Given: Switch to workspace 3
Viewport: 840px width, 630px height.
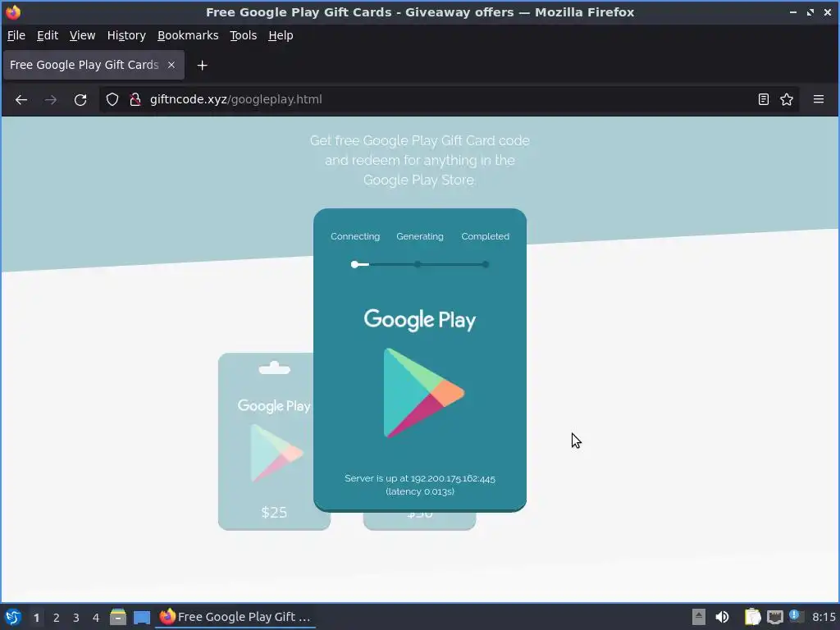Looking at the screenshot, I should 76,618.
